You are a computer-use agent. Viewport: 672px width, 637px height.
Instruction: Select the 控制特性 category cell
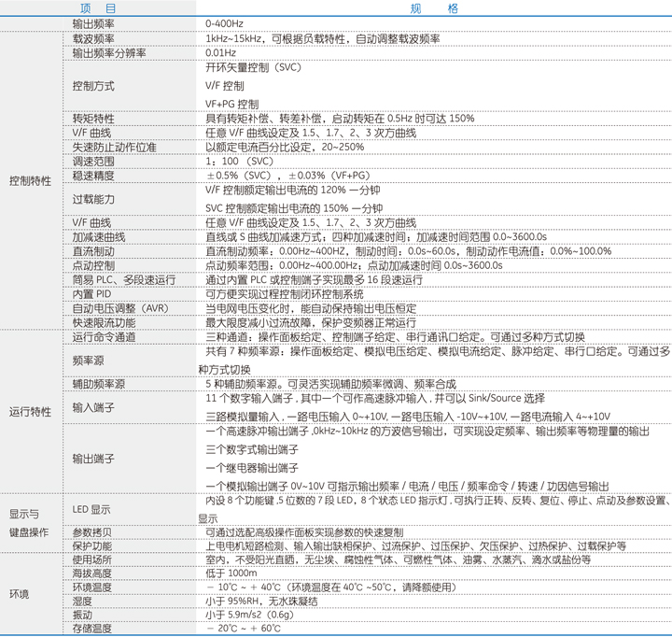tap(30, 180)
